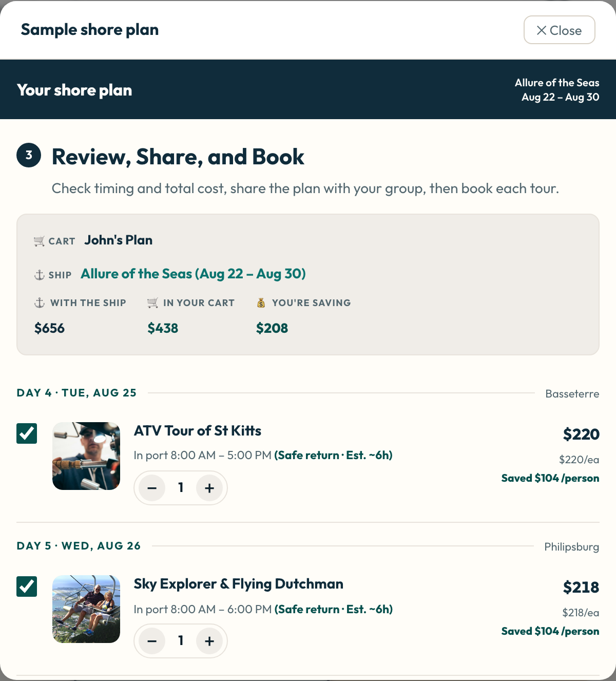Viewport: 616px width, 681px height.
Task: Click the In port 8:00 AM – 5:00 PM text
Action: (203, 456)
